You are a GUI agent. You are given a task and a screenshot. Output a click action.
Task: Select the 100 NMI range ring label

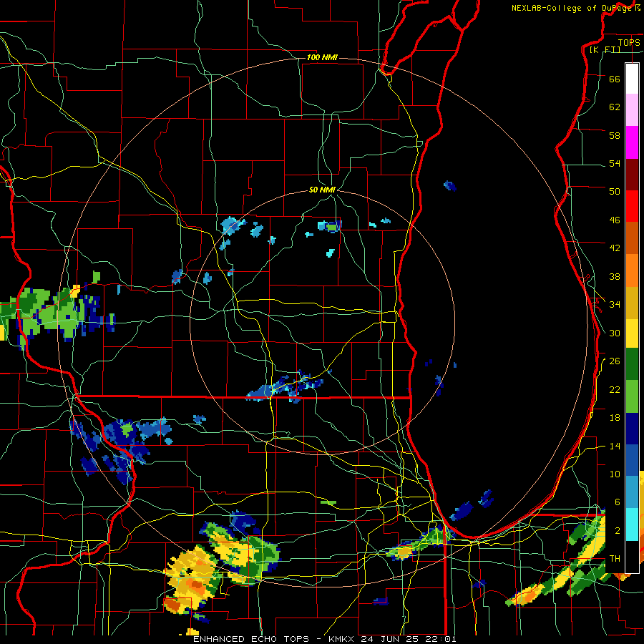pos(322,57)
